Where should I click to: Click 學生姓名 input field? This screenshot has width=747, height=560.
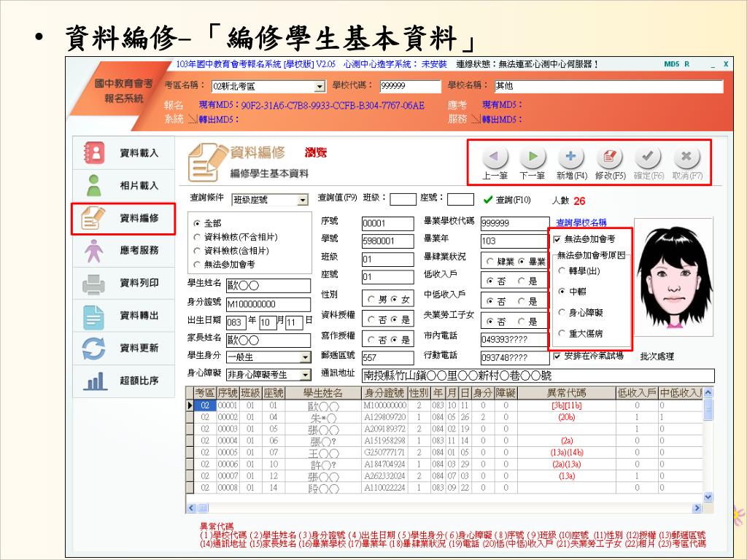click(x=268, y=286)
